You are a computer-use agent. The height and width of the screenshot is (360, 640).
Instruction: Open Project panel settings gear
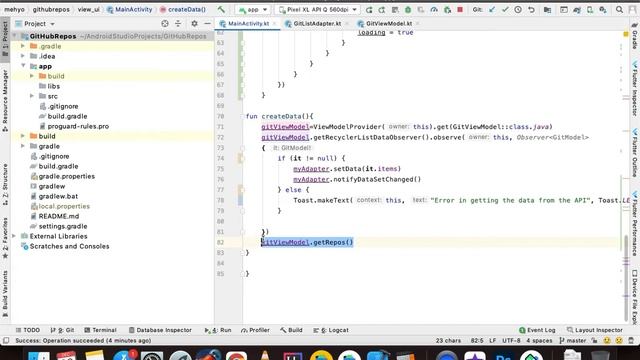(x=194, y=24)
